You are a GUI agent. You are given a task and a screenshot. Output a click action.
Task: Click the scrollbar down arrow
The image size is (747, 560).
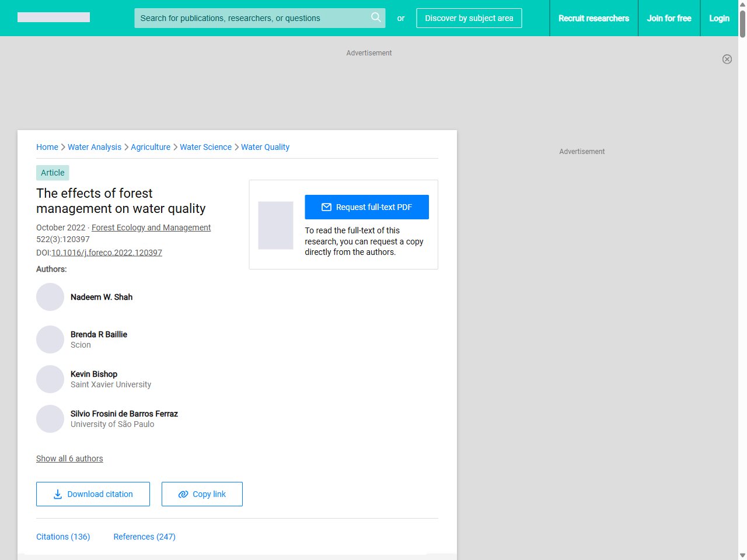(x=742, y=555)
